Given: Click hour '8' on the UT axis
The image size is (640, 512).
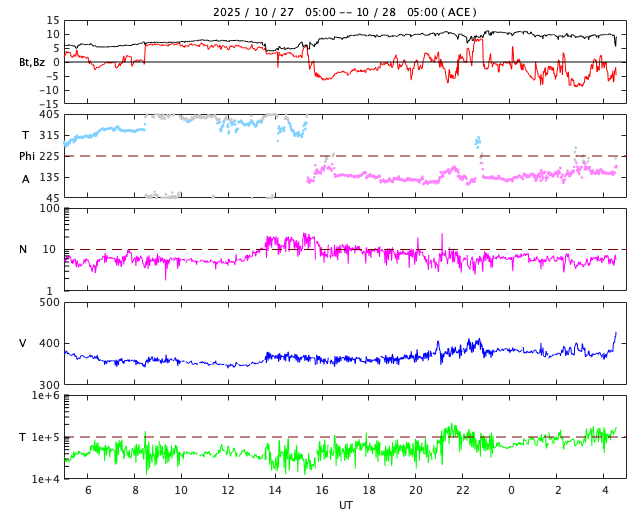Looking at the screenshot, I should 135,490.
